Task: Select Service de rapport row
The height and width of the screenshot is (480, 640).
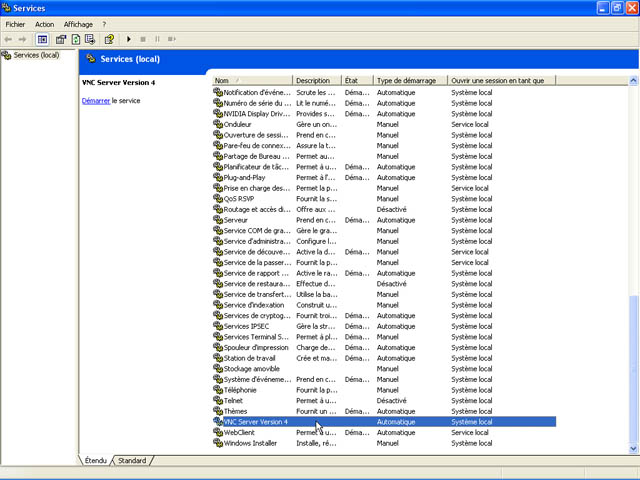Action: point(384,273)
